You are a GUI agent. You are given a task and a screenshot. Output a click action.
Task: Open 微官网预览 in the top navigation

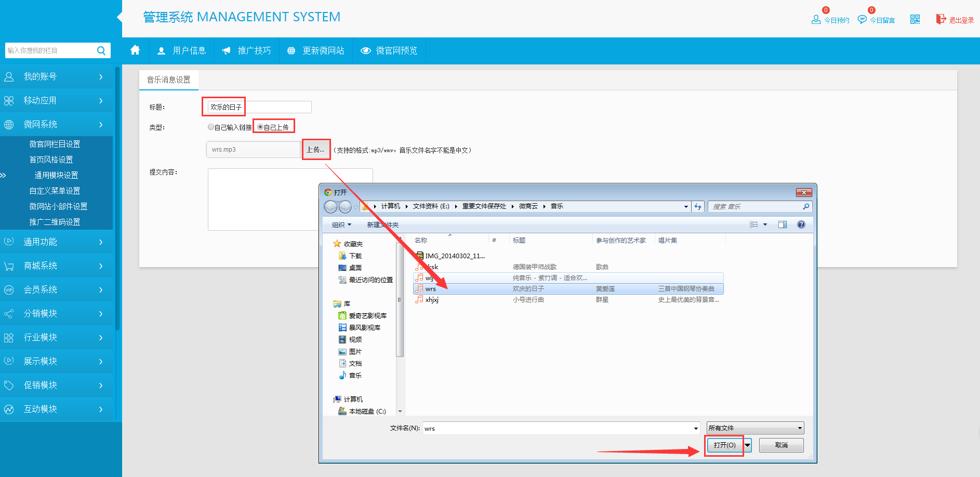(x=389, y=50)
